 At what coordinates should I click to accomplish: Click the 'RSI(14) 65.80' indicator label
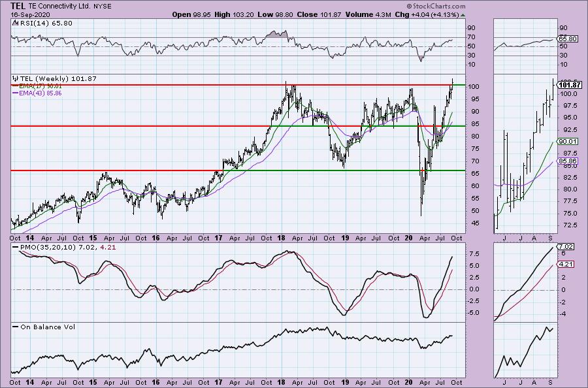(x=45, y=23)
